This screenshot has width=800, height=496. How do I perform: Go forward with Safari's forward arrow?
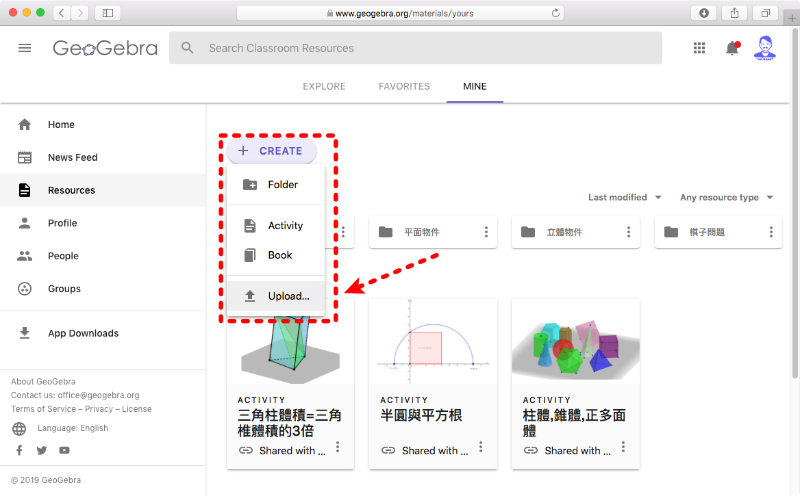coord(80,13)
